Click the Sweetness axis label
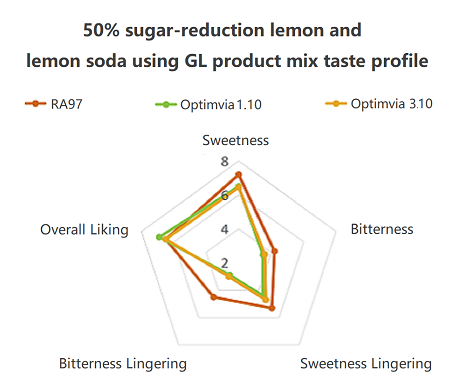466x386 pixels. [235, 140]
